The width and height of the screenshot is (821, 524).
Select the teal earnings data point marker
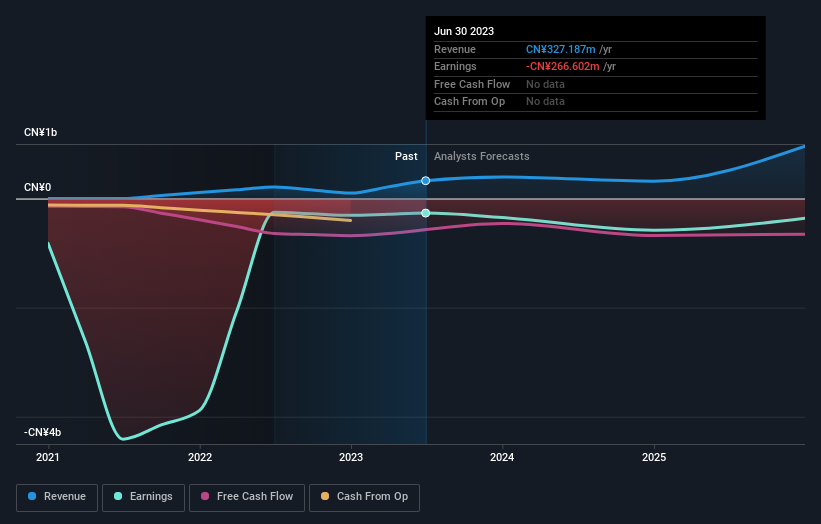point(426,213)
